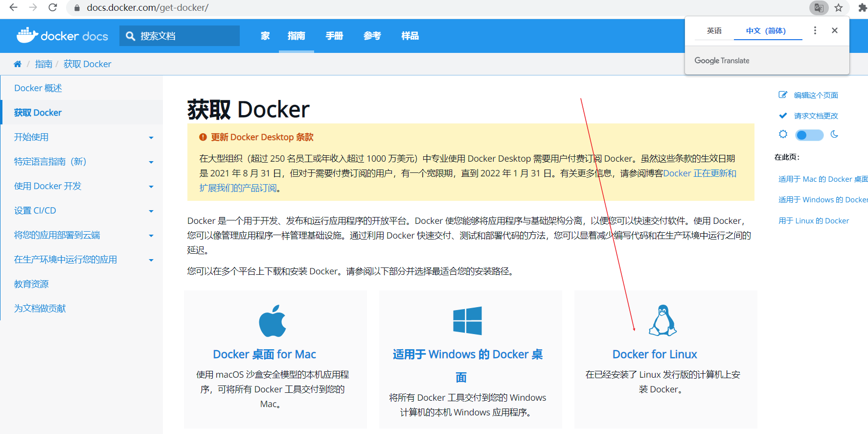868x434 pixels.
Task: Click the 编辑这个页面 link
Action: coord(816,95)
